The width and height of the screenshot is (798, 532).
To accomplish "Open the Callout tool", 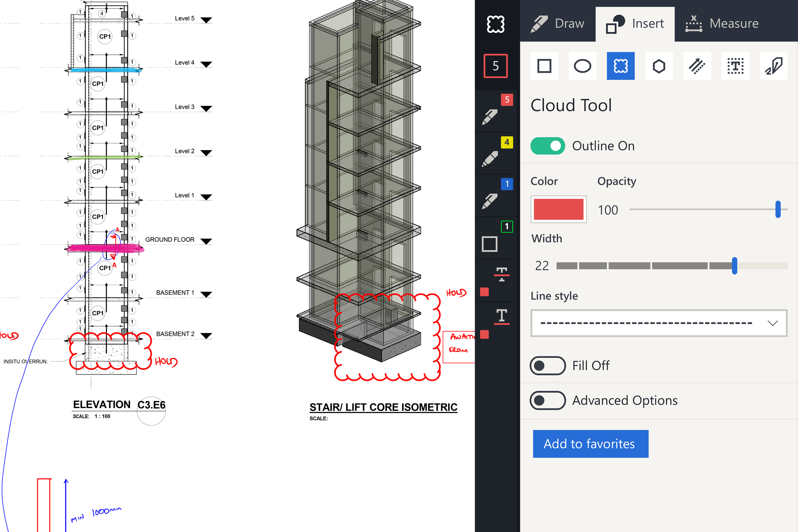I will [773, 66].
